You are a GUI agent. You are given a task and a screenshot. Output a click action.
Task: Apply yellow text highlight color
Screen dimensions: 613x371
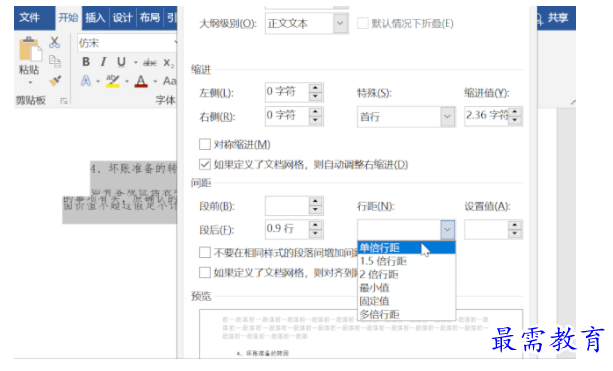(x=113, y=81)
